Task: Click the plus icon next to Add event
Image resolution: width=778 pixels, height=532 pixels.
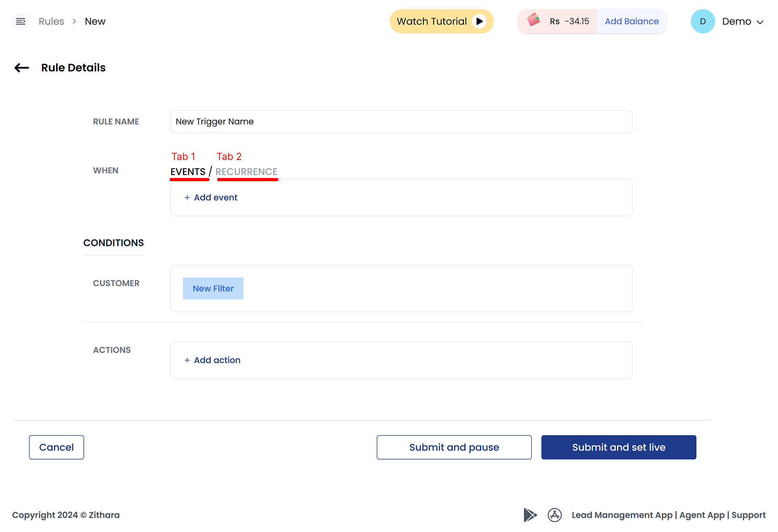Action: 187,198
